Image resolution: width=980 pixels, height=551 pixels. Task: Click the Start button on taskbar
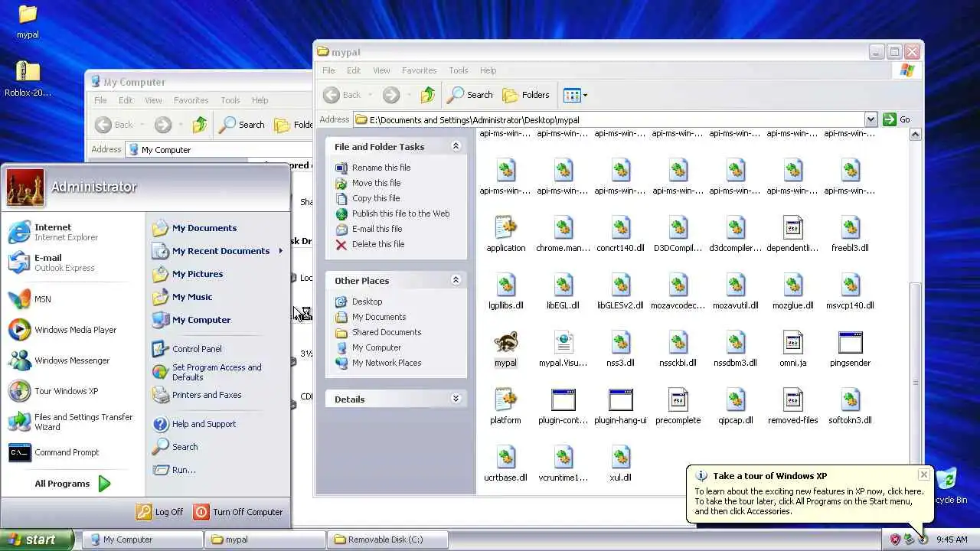(37, 540)
